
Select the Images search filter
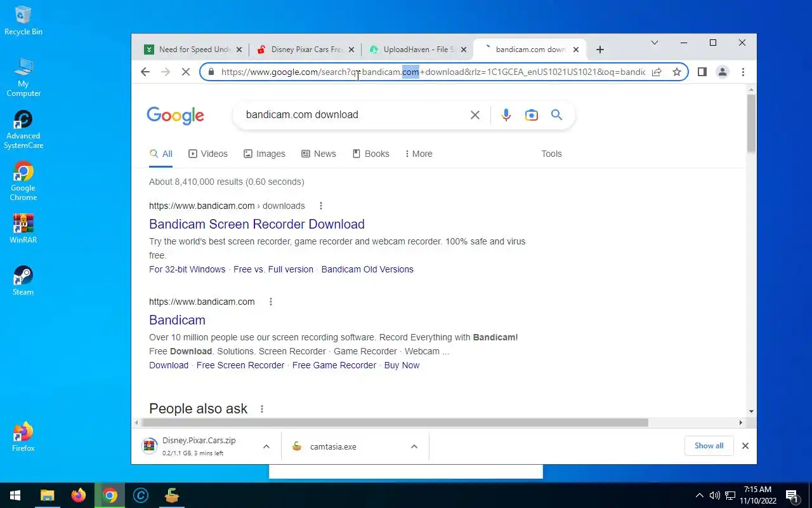coord(265,154)
